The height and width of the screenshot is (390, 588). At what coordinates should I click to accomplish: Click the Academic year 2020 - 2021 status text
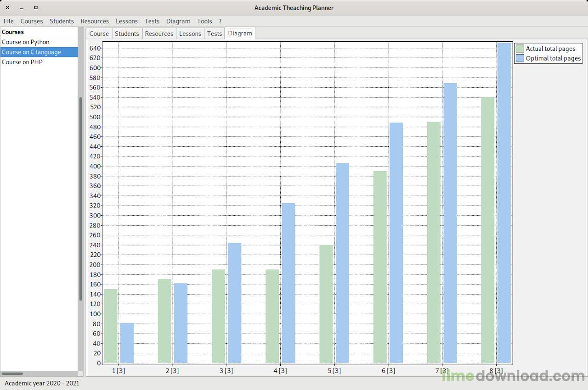point(42,383)
